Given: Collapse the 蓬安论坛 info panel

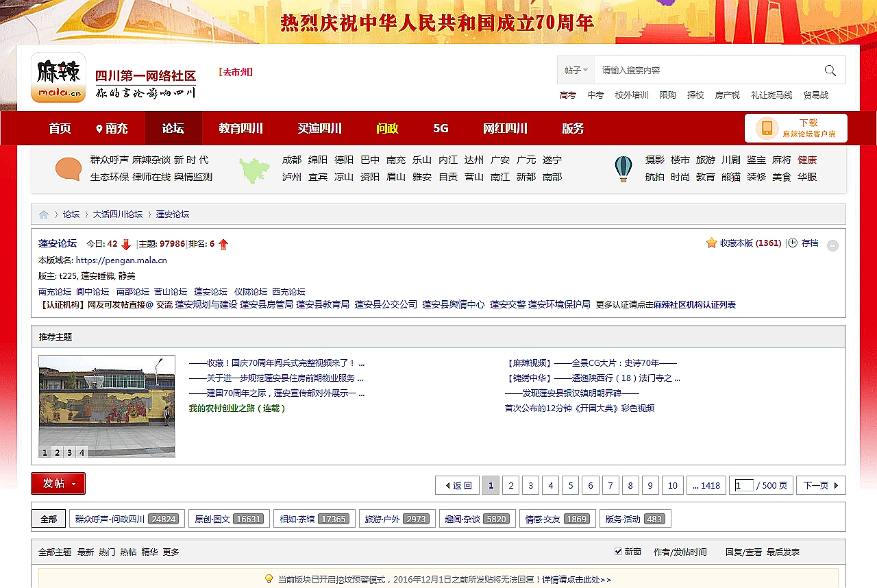Looking at the screenshot, I should (x=832, y=245).
